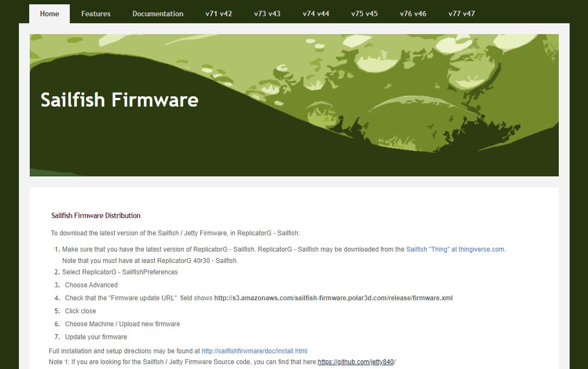588x369 pixels.
Task: Click the "Update your firmware" step text
Action: click(x=96, y=337)
